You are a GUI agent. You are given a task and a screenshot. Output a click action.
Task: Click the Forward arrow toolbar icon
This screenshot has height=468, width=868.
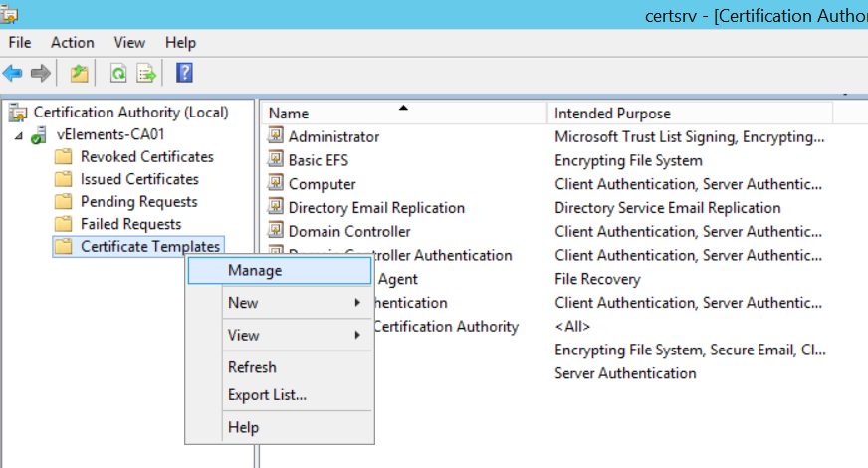(41, 73)
